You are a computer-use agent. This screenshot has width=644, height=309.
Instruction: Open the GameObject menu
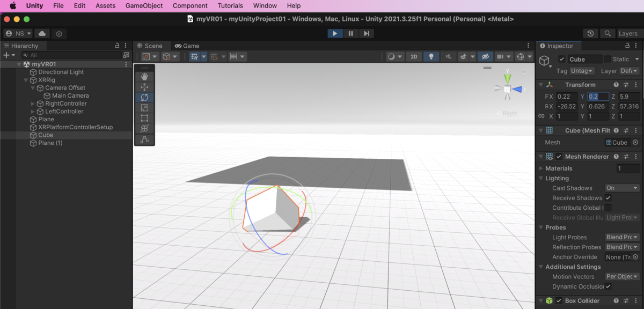(x=144, y=5)
